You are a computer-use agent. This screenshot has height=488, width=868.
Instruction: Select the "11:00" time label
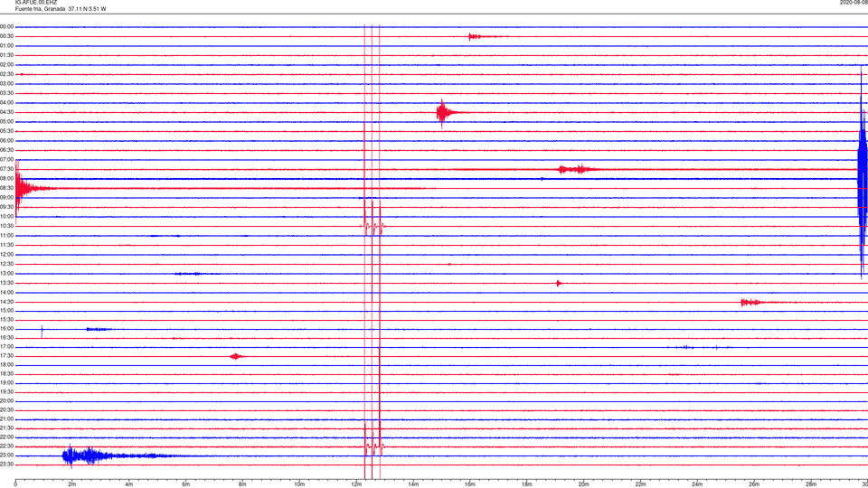6,236
